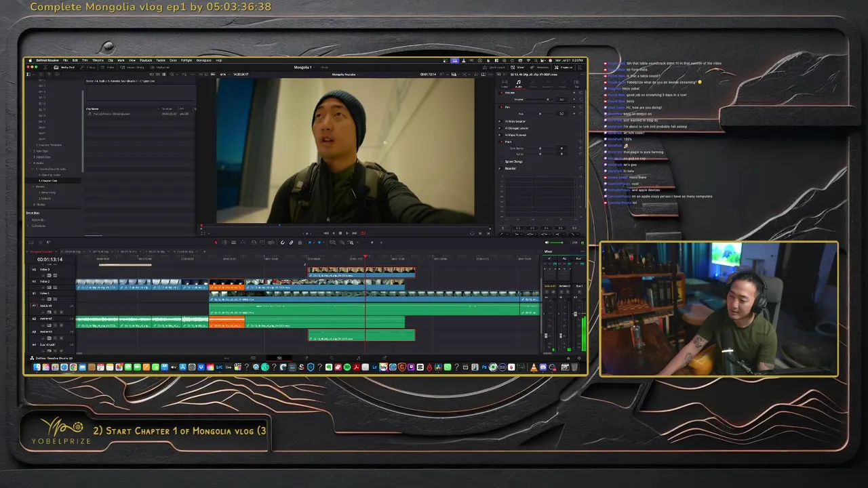
Task: Collapse the 4. Audio bin arrow
Action: coord(30,163)
